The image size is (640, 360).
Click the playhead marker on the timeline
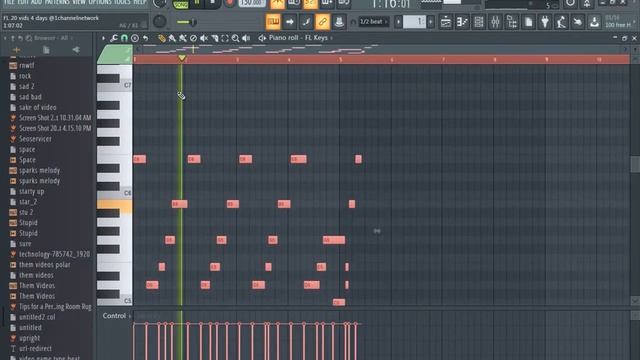coord(182,58)
